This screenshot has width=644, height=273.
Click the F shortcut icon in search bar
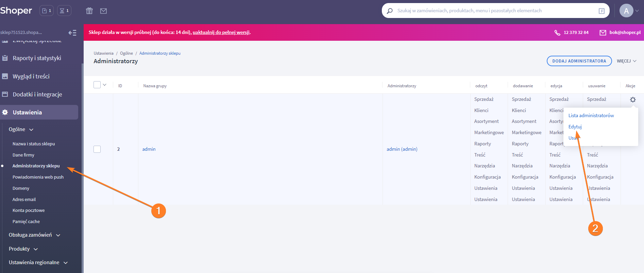601,11
